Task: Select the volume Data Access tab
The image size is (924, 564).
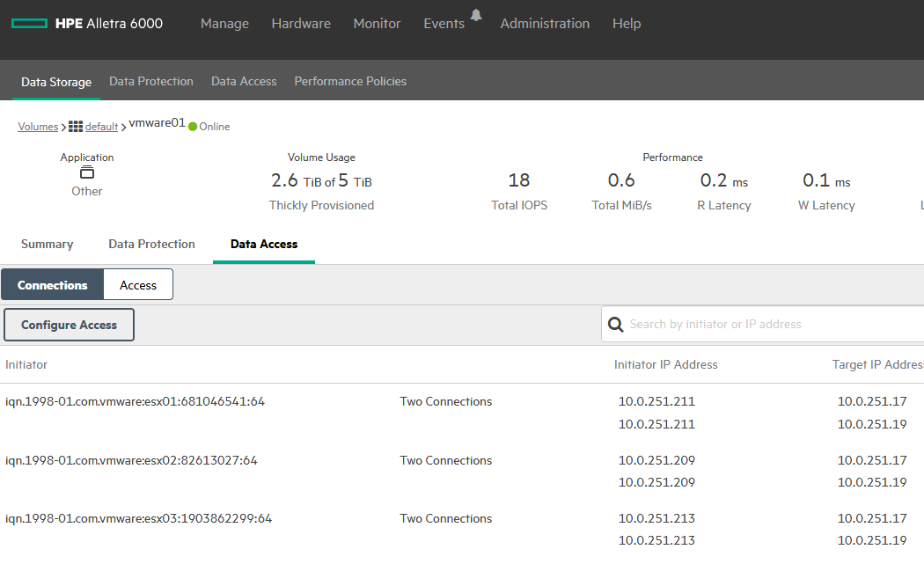Action: (264, 244)
